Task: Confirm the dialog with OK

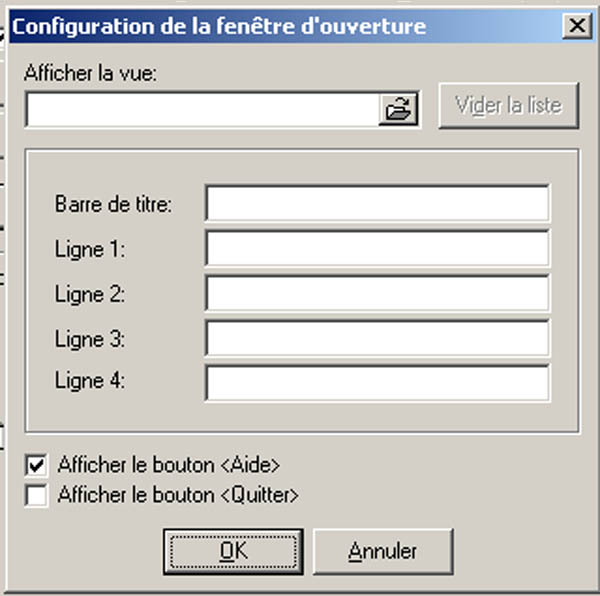Action: [233, 552]
